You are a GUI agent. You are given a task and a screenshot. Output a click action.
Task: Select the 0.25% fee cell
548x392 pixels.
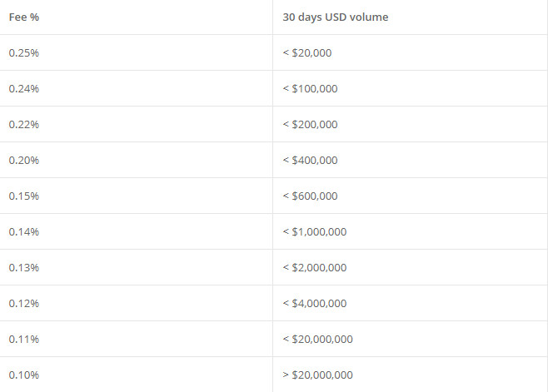click(x=136, y=52)
